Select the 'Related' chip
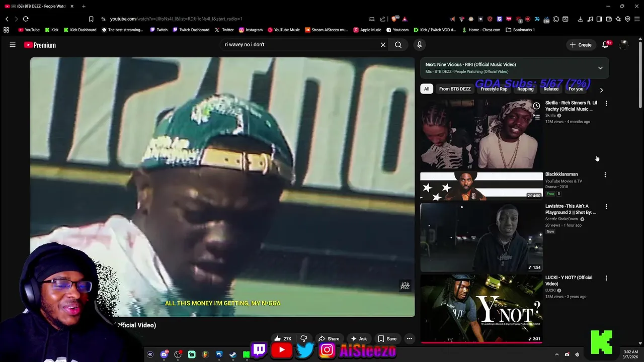 point(551,89)
